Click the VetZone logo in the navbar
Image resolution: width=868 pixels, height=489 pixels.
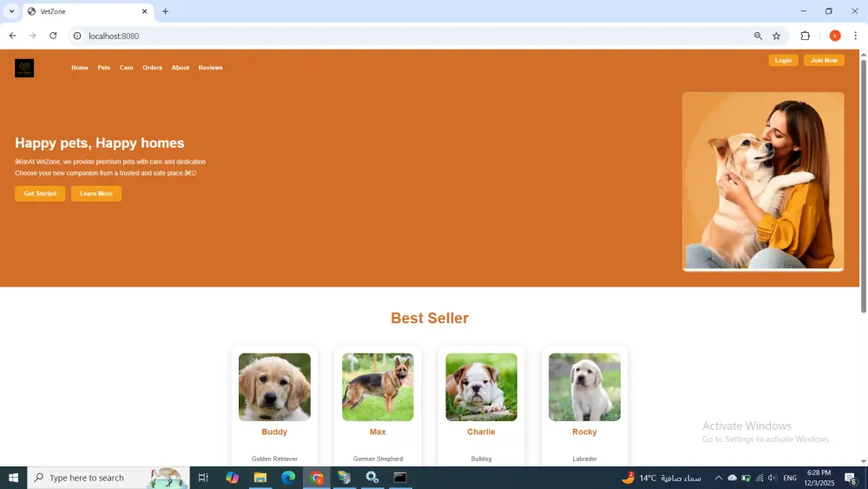[24, 68]
